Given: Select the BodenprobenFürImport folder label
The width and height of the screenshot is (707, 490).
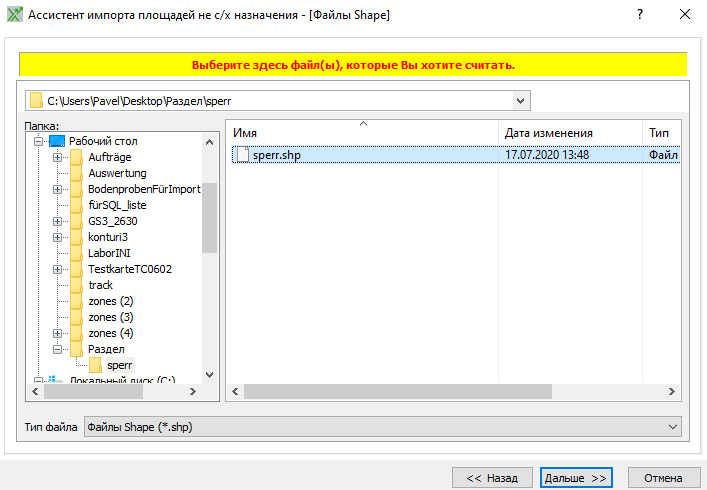Looking at the screenshot, I should point(144,189).
